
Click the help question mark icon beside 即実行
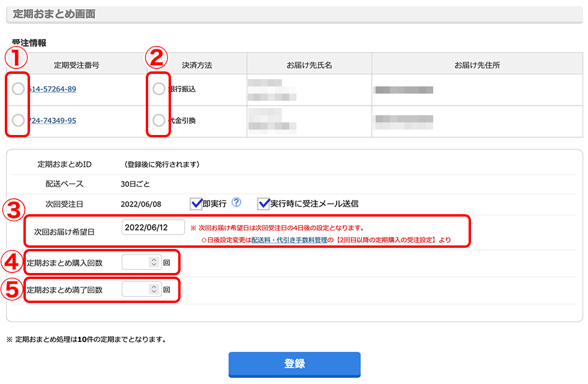pos(236,203)
